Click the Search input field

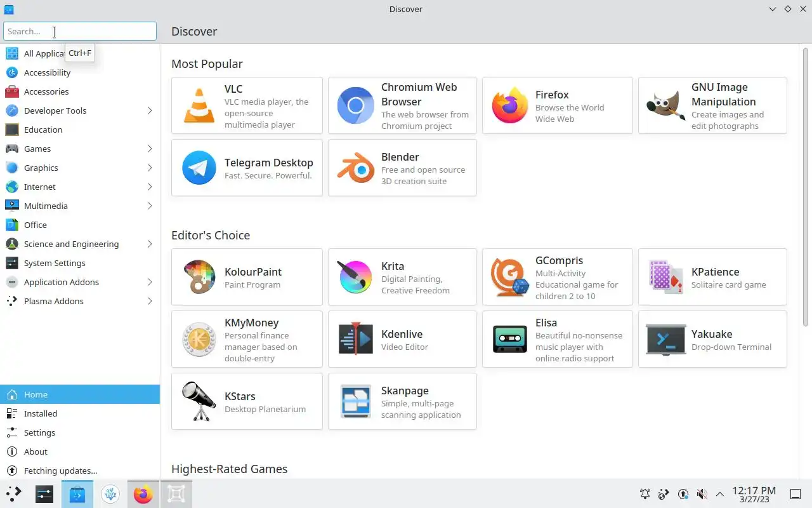(80, 31)
